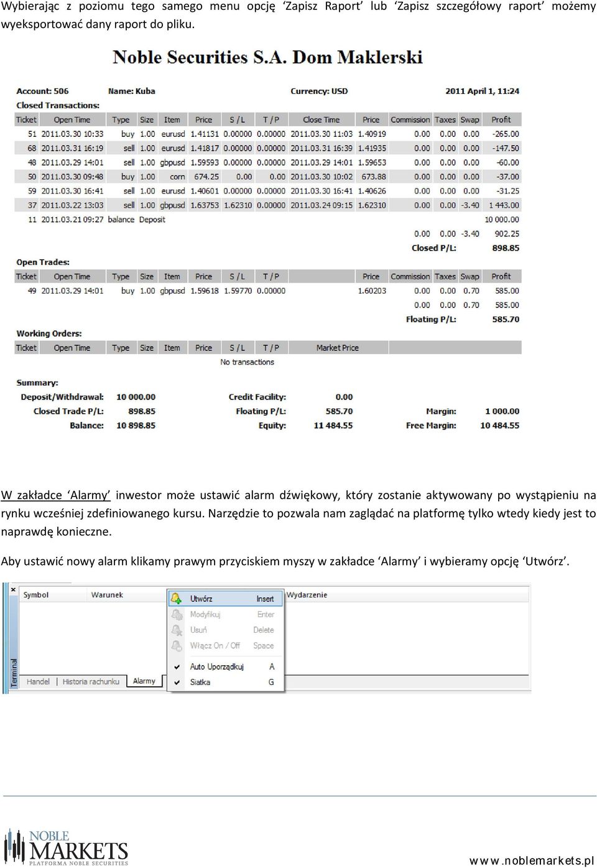Image resolution: width=597 pixels, height=868 pixels.
Task: Click the 'Closed Transactions:' heading
Action: coord(58,105)
